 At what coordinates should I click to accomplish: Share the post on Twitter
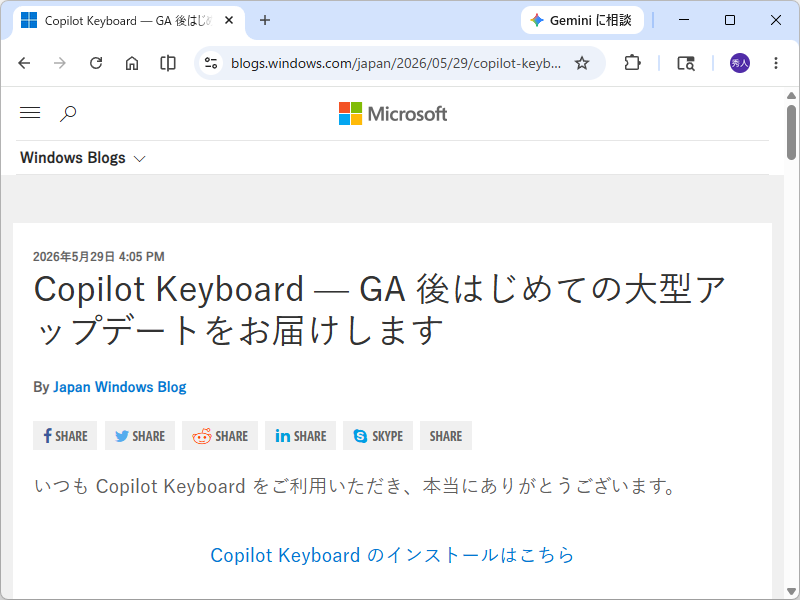[140, 436]
